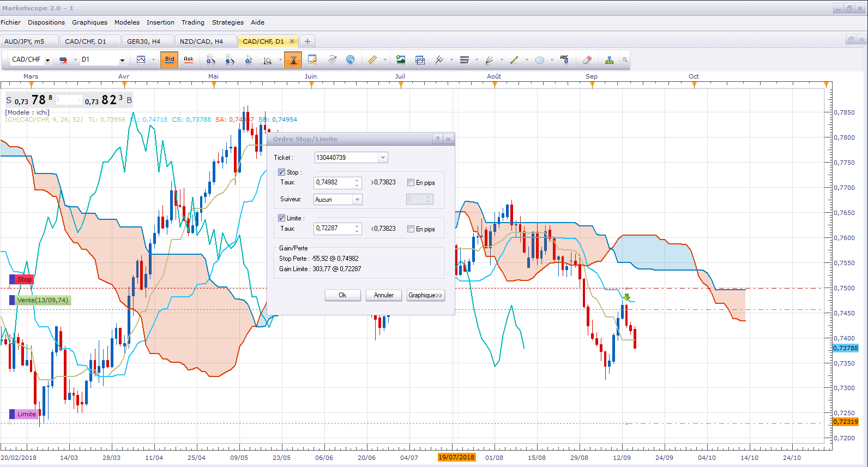Click the ABC text label tool

564,60
